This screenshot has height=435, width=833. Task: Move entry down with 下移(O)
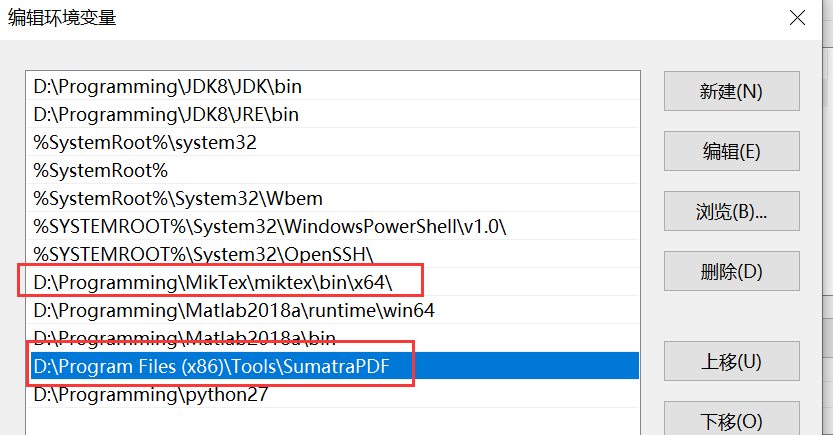click(x=732, y=420)
